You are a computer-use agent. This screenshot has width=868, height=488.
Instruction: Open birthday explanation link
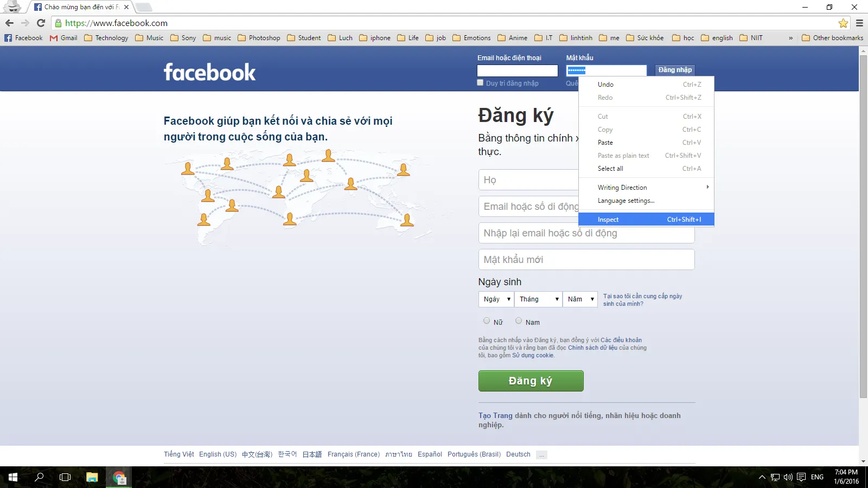click(x=642, y=300)
